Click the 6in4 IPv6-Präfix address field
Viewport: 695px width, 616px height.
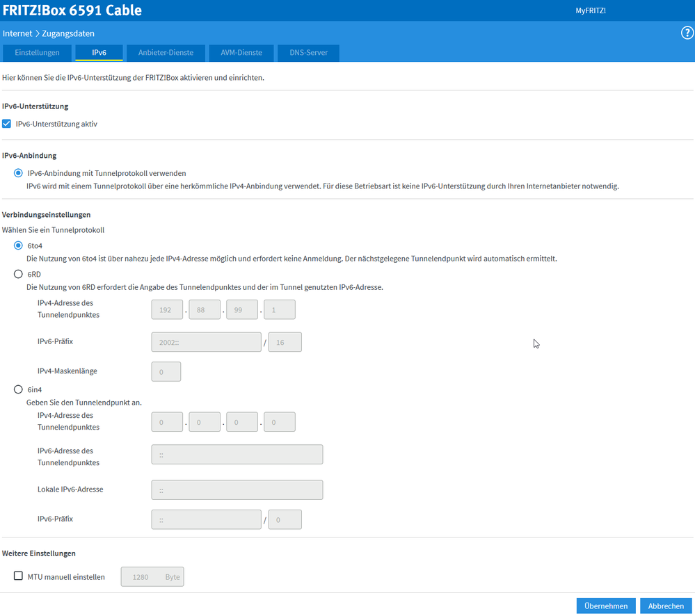(x=206, y=519)
